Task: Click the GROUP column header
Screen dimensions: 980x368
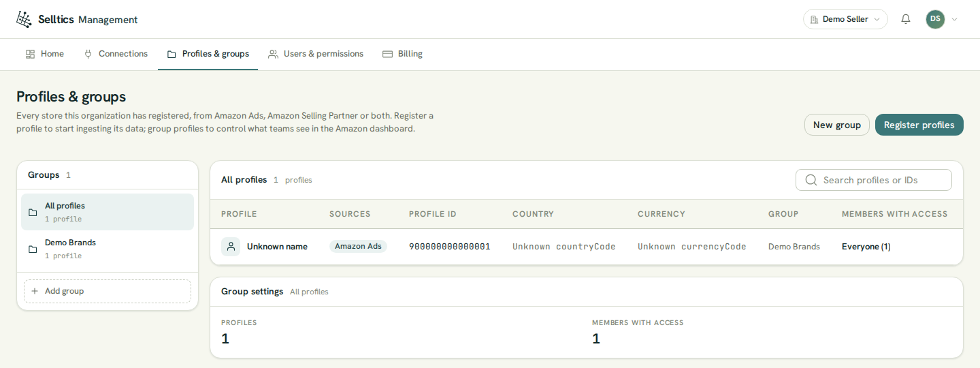Action: [x=783, y=214]
